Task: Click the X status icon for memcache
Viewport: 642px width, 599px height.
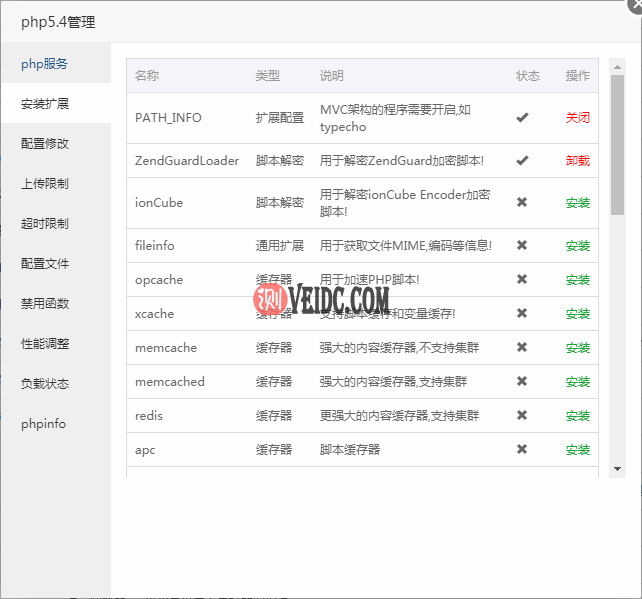Action: pyautogui.click(x=522, y=348)
